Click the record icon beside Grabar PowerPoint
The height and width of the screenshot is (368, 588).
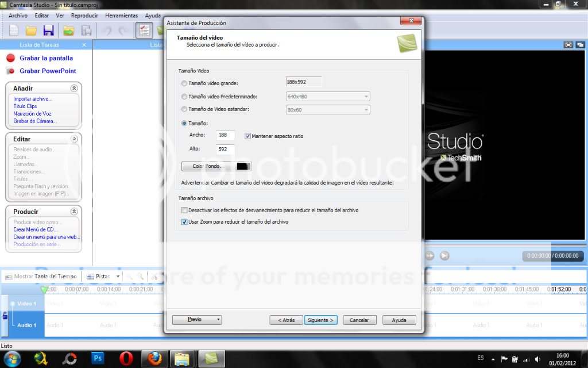click(10, 71)
